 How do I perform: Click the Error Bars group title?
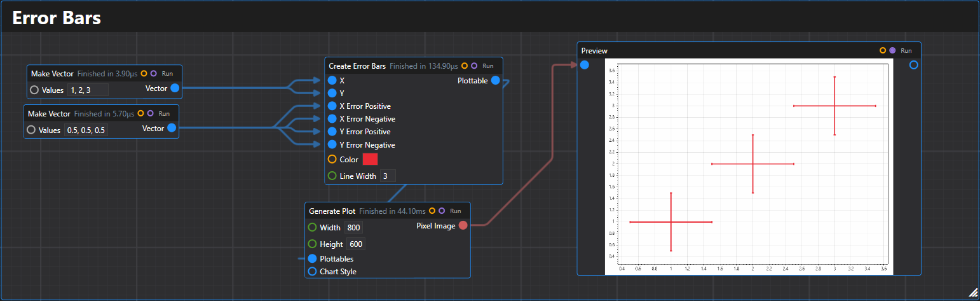pyautogui.click(x=57, y=18)
